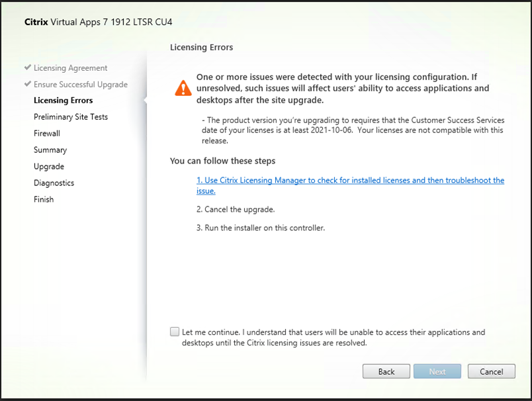The height and width of the screenshot is (401, 532).
Task: Click the Next button
Action: pos(437,371)
